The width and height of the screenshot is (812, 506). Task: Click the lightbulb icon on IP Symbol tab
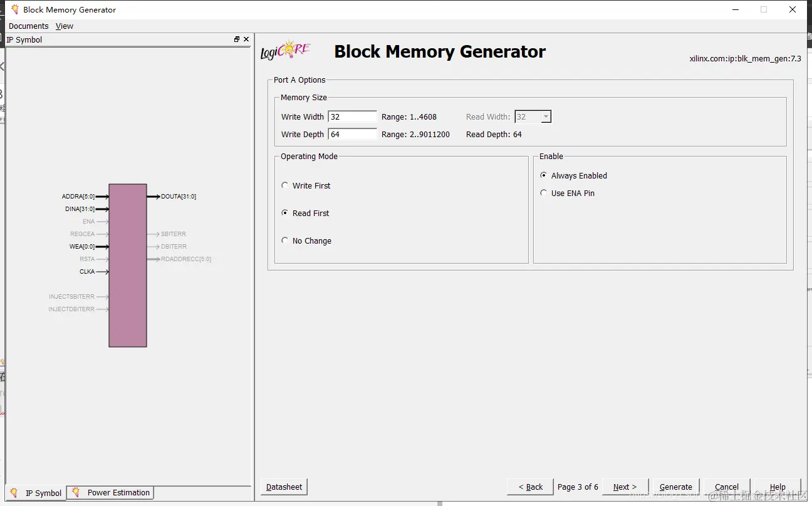(x=14, y=493)
